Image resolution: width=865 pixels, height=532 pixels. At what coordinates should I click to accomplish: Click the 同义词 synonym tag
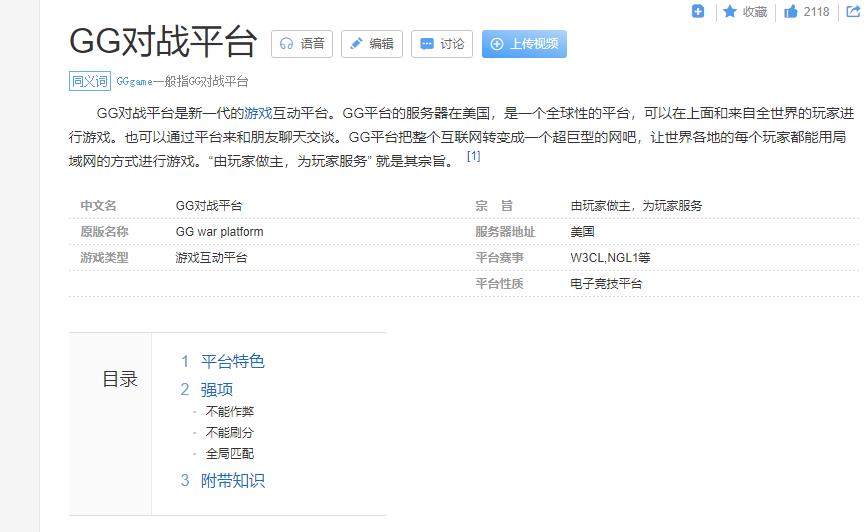89,81
